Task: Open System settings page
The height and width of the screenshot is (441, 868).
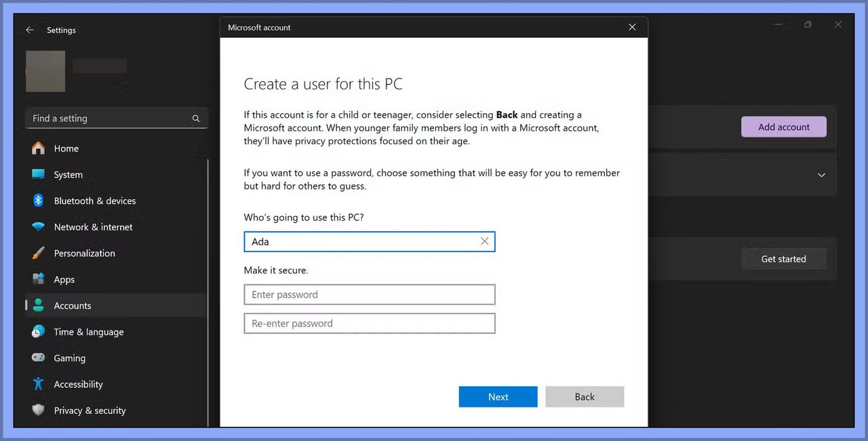Action: (x=68, y=175)
